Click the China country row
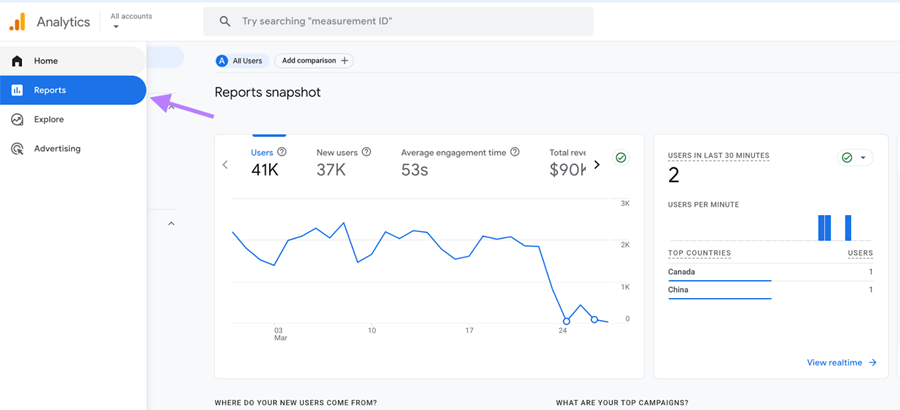Image resolution: width=900 pixels, height=410 pixels. (x=770, y=290)
